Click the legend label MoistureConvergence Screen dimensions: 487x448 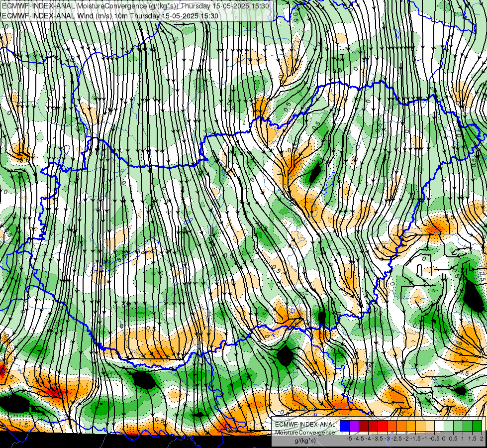(305, 433)
